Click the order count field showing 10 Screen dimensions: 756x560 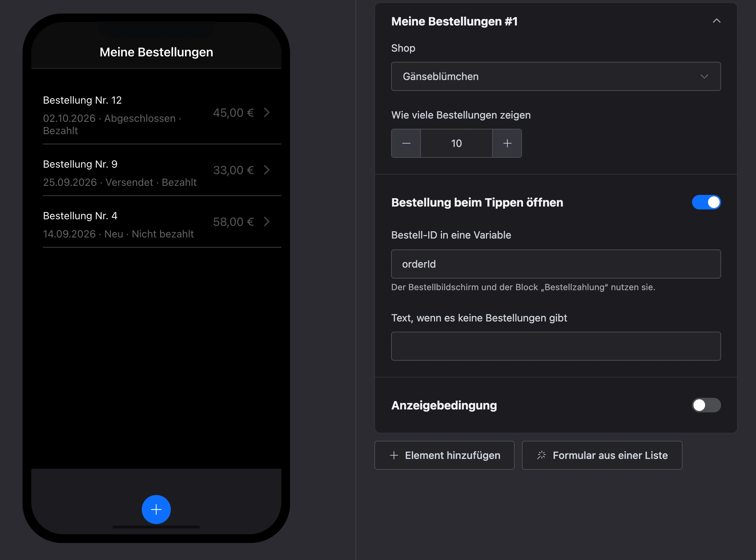click(x=457, y=143)
